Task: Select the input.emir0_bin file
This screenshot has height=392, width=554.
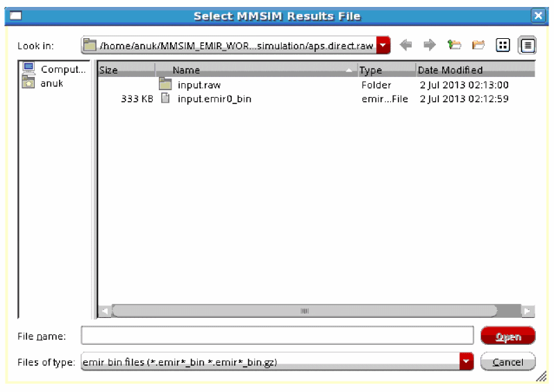Action: pyautogui.click(x=215, y=99)
